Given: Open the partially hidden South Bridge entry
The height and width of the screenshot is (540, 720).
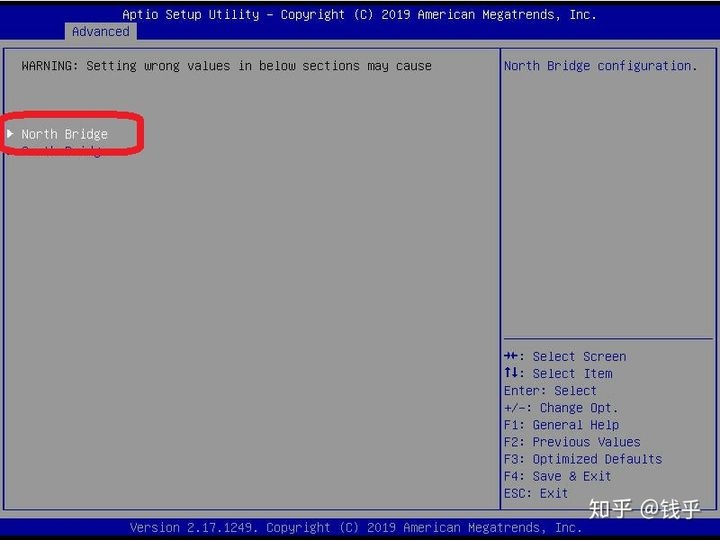Looking at the screenshot, I should pos(62,151).
